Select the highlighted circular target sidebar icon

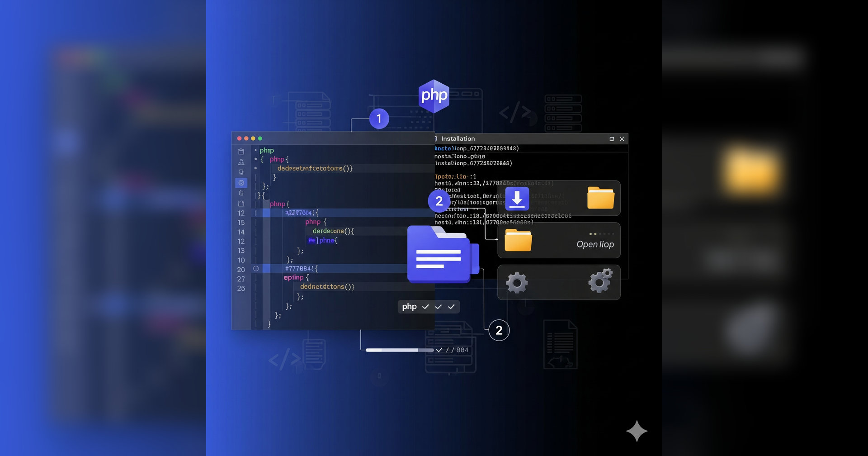241,183
